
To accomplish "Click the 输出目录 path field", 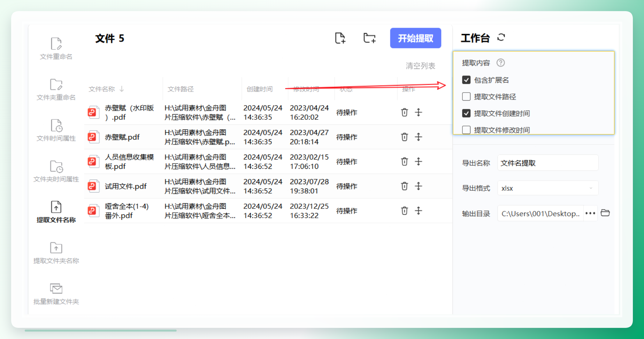I will pyautogui.click(x=540, y=214).
